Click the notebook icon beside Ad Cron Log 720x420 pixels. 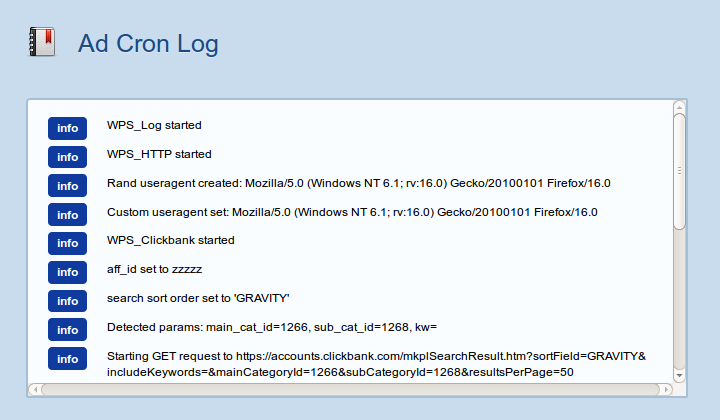point(42,42)
